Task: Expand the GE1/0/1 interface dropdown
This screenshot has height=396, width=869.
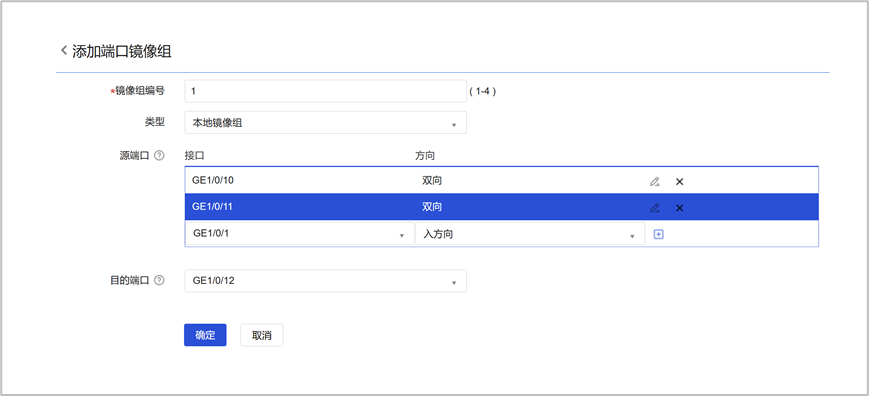Action: [299, 234]
